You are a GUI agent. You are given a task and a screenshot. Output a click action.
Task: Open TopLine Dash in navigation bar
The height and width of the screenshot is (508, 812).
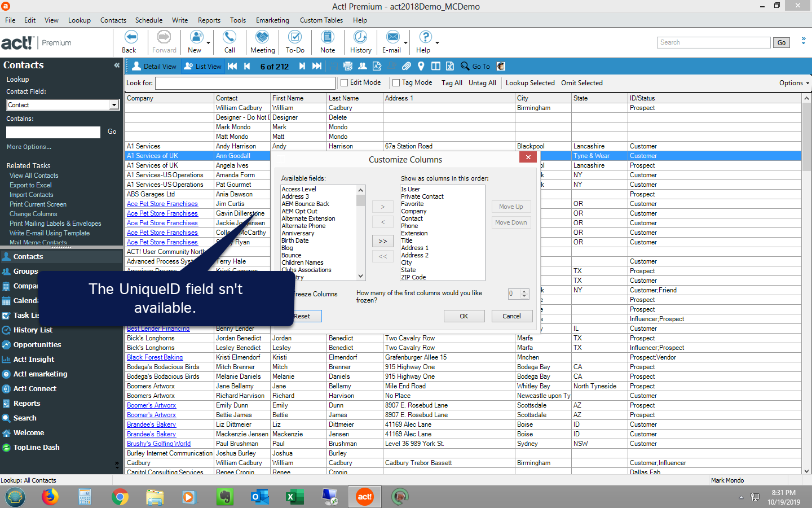(x=36, y=448)
